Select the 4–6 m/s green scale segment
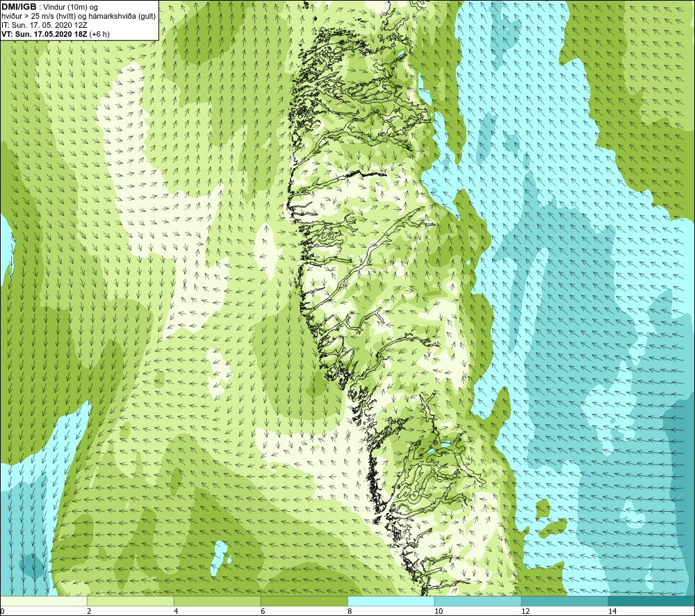The width and height of the screenshot is (695, 616). click(217, 601)
